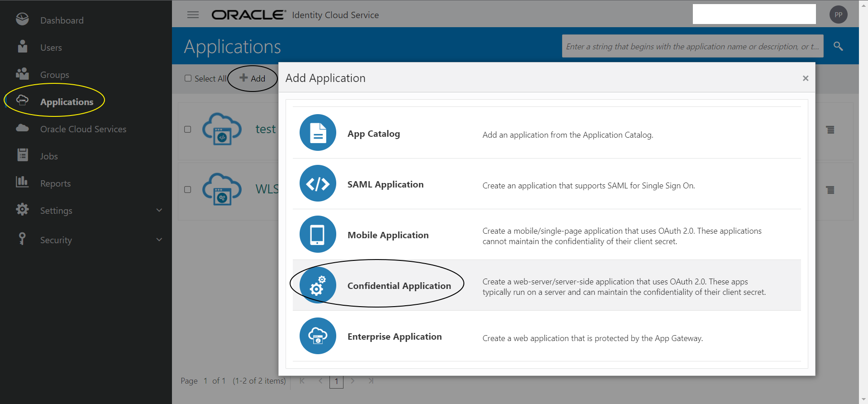Image resolution: width=868 pixels, height=404 pixels.
Task: Expand the Settings submenu chevron
Action: coord(159,210)
